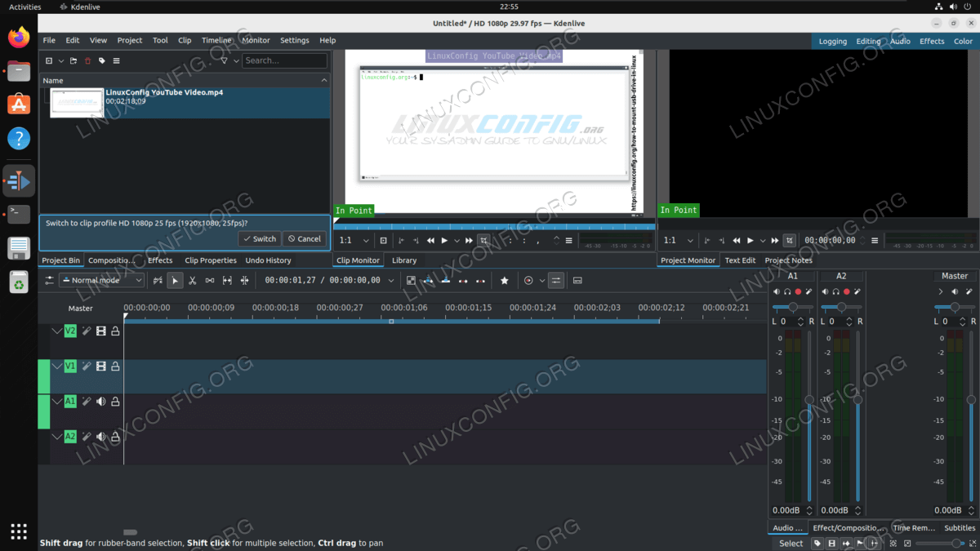Screen dimensions: 980x551
Task: Open effects for track A1 wand icon
Action: pos(87,402)
